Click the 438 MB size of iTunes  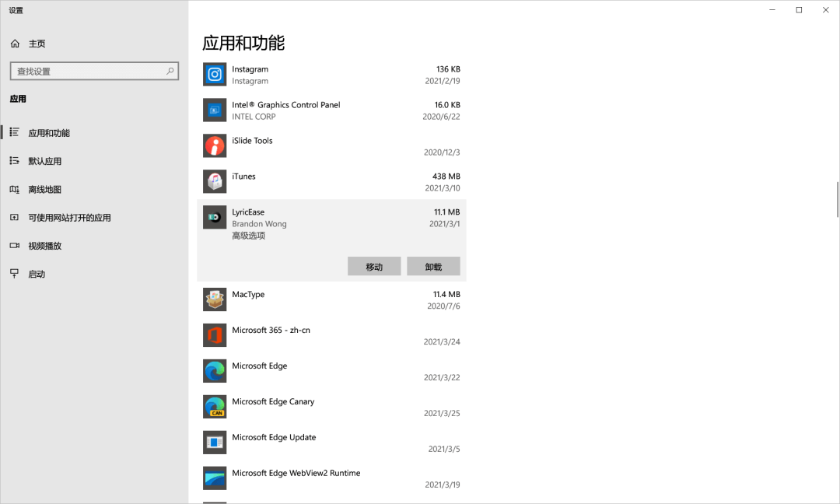pyautogui.click(x=446, y=177)
